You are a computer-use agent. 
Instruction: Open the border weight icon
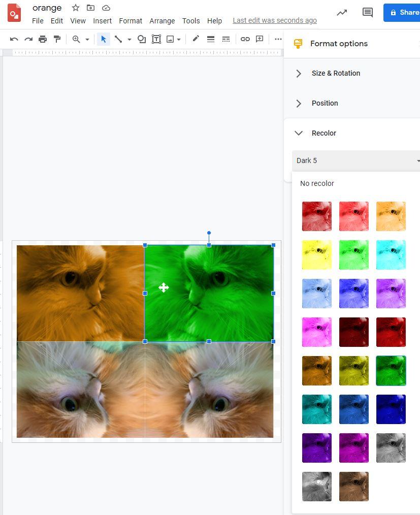point(211,40)
